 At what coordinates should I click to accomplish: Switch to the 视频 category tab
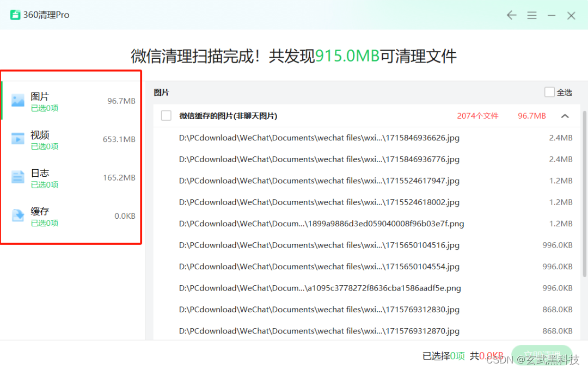click(72, 139)
